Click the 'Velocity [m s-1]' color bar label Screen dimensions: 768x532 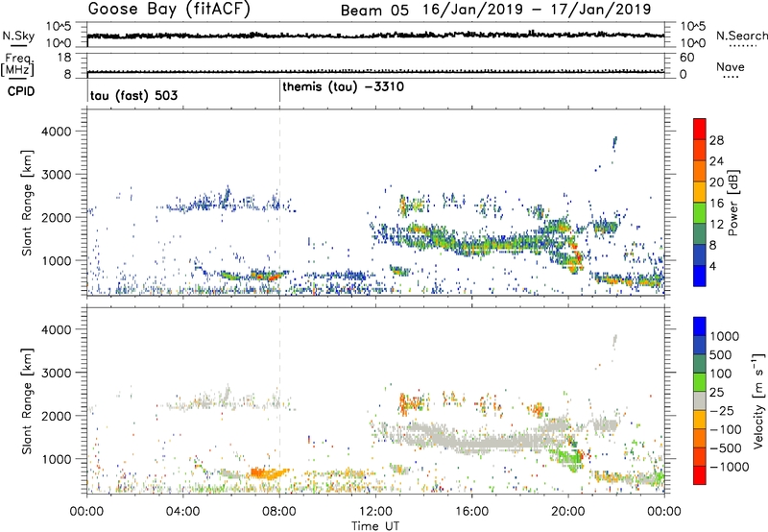point(758,400)
